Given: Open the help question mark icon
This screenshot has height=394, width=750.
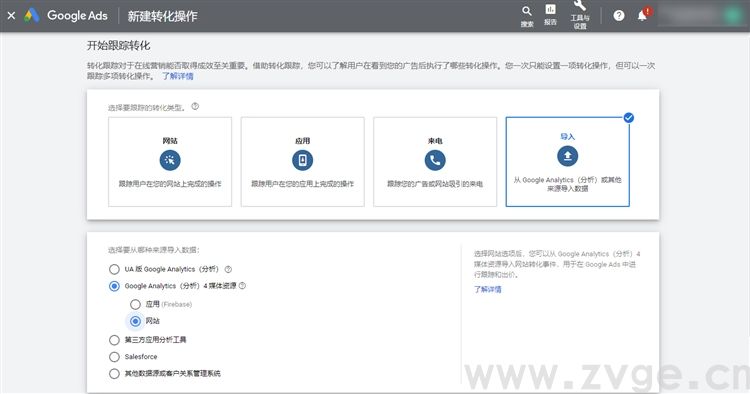Looking at the screenshot, I should tap(618, 16).
